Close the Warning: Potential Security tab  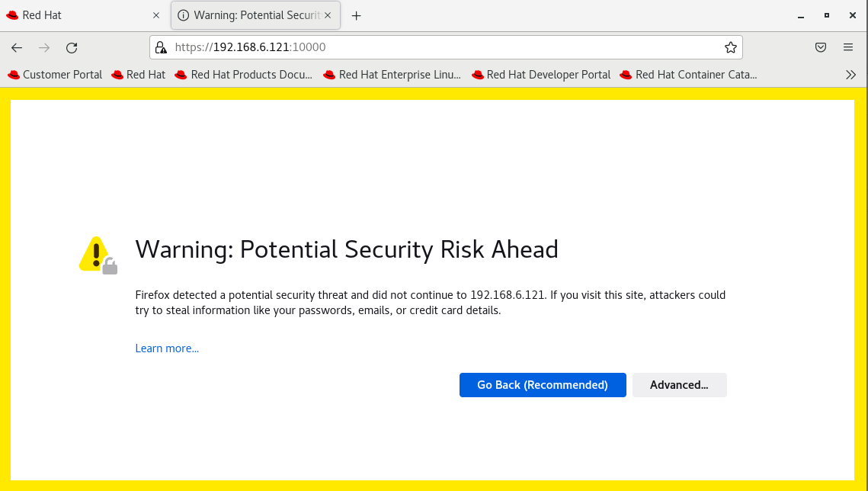pyautogui.click(x=328, y=15)
